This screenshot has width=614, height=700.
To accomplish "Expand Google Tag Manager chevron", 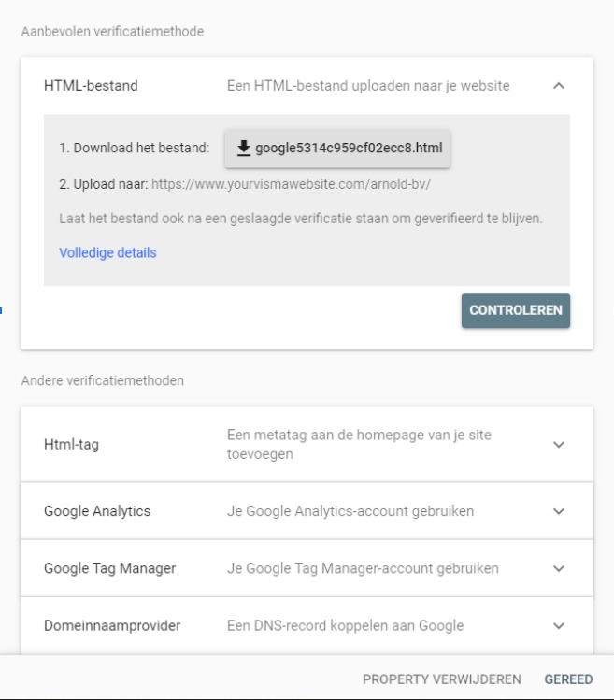I will coord(559,568).
